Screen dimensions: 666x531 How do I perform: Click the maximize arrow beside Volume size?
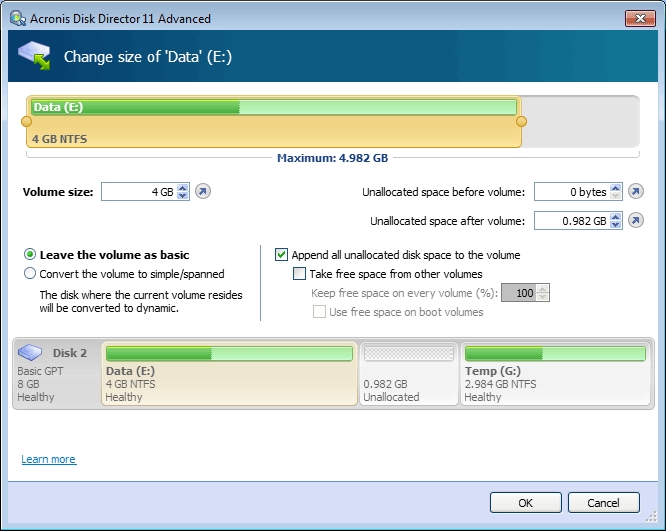tap(203, 192)
